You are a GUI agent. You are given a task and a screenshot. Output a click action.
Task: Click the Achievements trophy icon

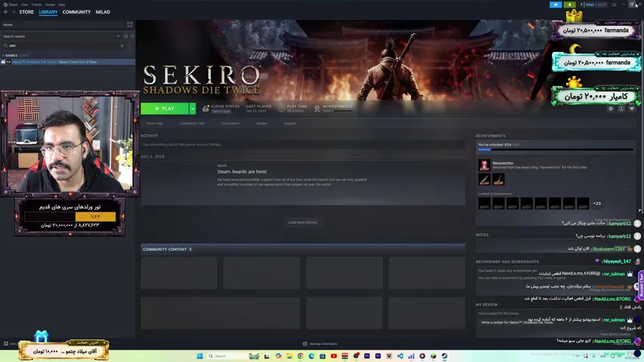coord(317,109)
